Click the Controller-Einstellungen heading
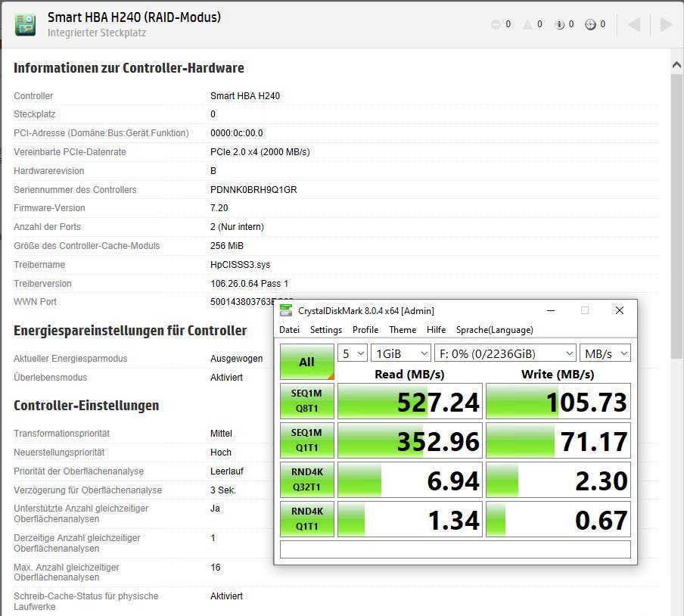This screenshot has width=684, height=616. coord(86,406)
